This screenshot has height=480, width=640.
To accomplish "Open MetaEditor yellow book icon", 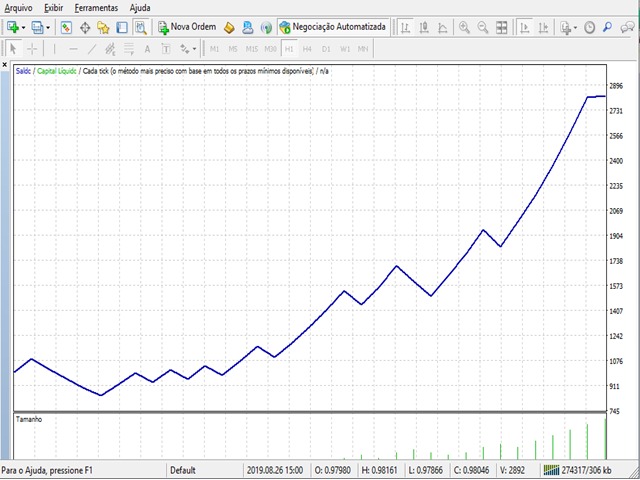I will tap(229, 27).
